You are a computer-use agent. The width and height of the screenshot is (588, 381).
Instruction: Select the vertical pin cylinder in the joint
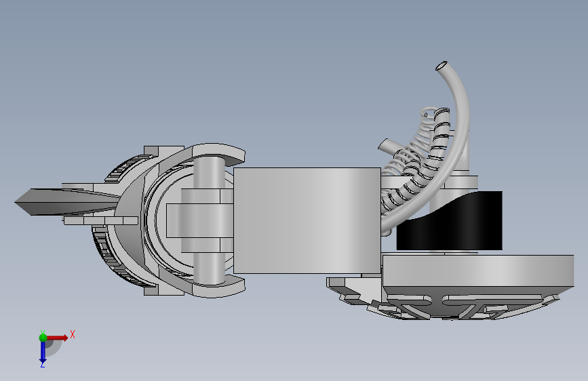click(210, 221)
